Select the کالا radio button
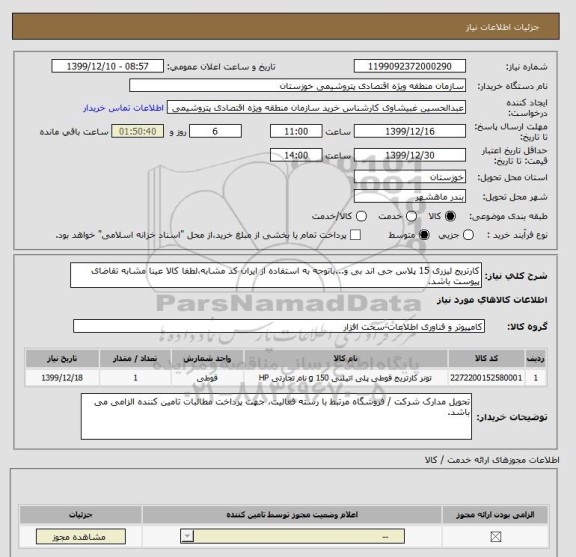Viewport: 576px width, 557px height. [x=450, y=216]
